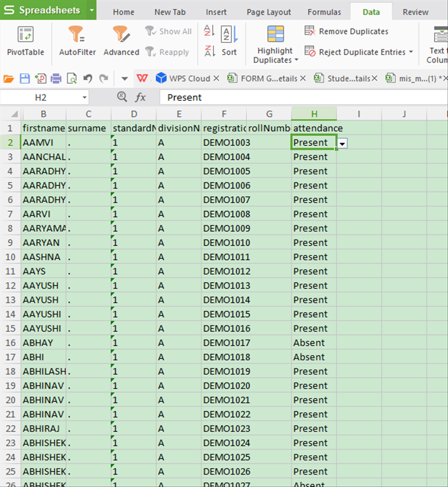This screenshot has height=487, width=448.
Task: Open the New Tab ribbon tab
Action: pos(170,12)
